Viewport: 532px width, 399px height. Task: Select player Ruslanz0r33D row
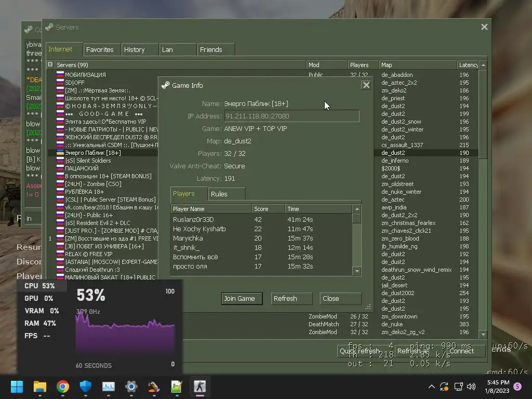261,220
